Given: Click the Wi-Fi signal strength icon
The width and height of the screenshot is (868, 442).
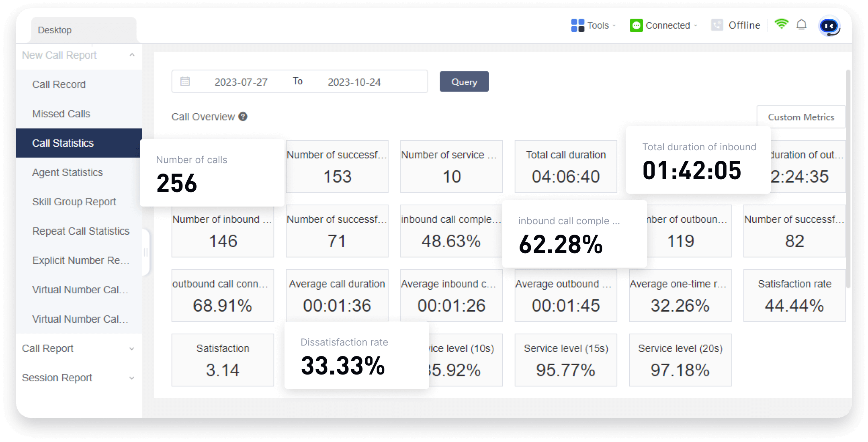Looking at the screenshot, I should [x=781, y=25].
